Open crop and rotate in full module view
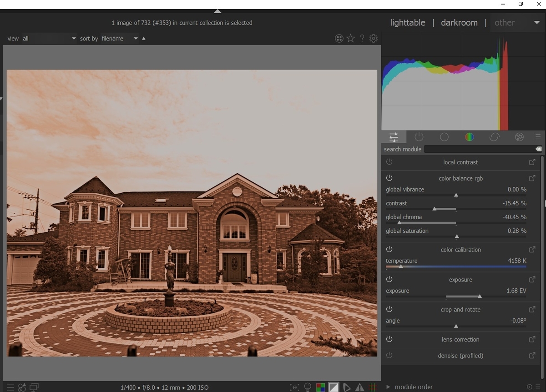This screenshot has width=546, height=392. coord(532,310)
